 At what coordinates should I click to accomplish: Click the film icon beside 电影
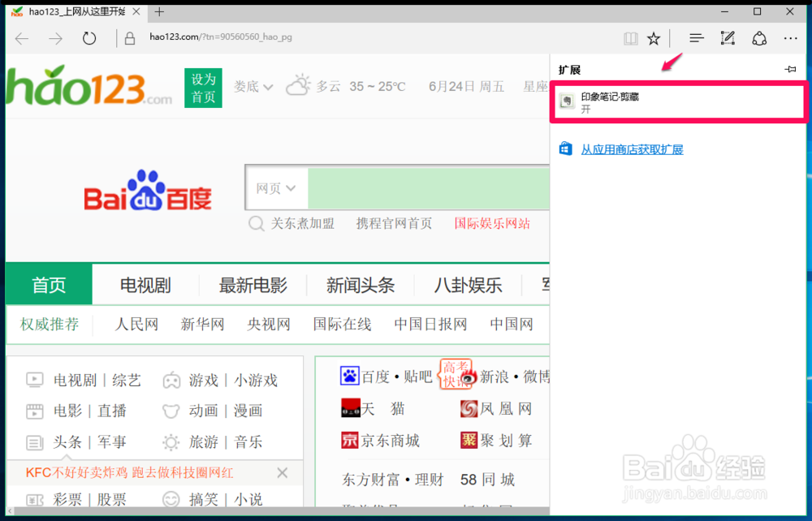pos(35,411)
